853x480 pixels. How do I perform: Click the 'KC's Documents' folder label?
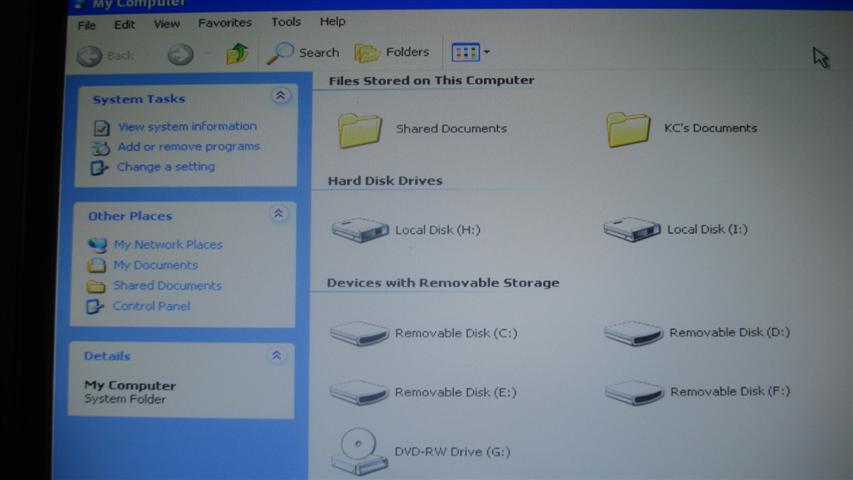tap(710, 128)
